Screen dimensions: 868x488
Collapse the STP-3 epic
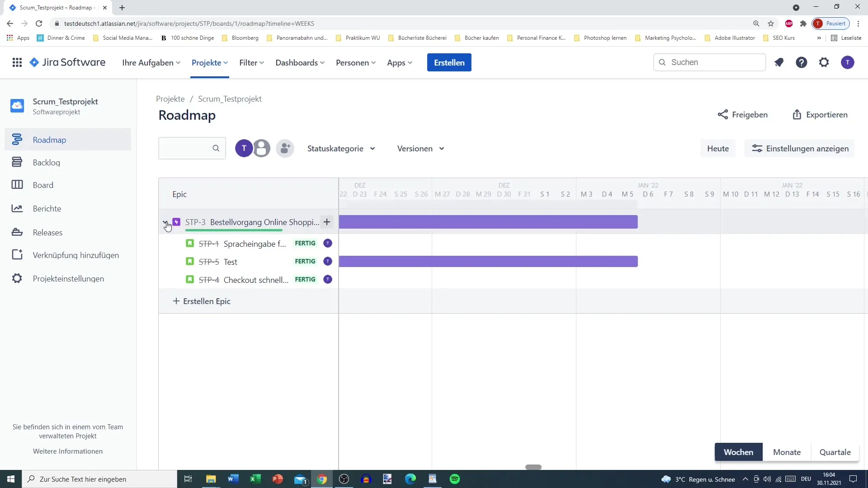coord(165,222)
